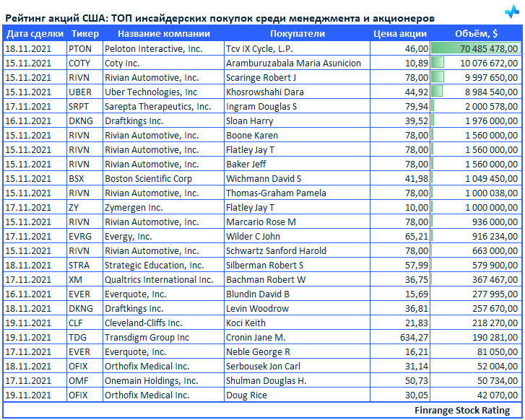Click the TDG ticker cell
The width and height of the screenshot is (525, 420).
pos(84,337)
